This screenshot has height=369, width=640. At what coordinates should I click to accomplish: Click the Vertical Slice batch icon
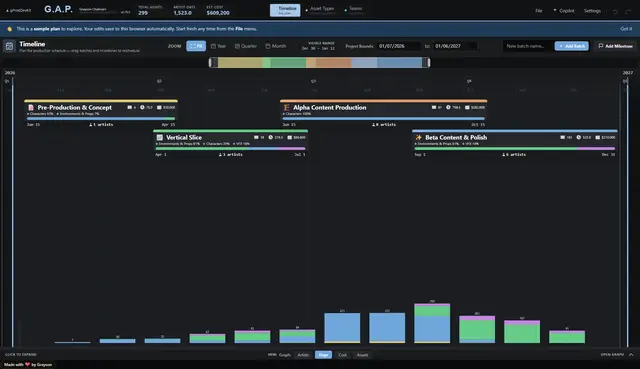(x=160, y=138)
